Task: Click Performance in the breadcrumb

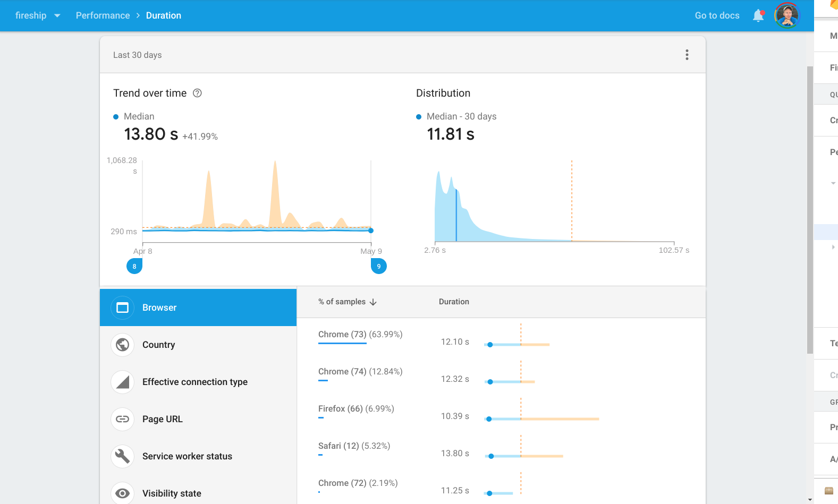Action: click(103, 16)
